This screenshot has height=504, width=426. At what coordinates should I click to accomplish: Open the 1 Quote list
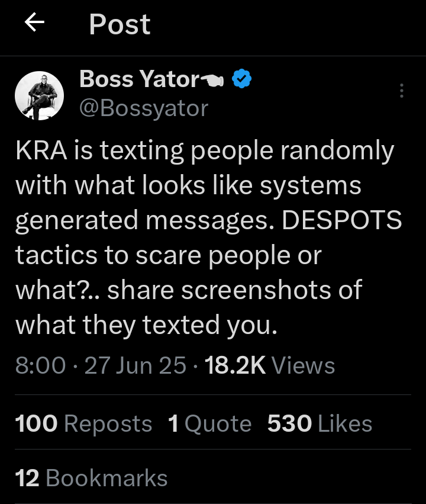point(210,424)
